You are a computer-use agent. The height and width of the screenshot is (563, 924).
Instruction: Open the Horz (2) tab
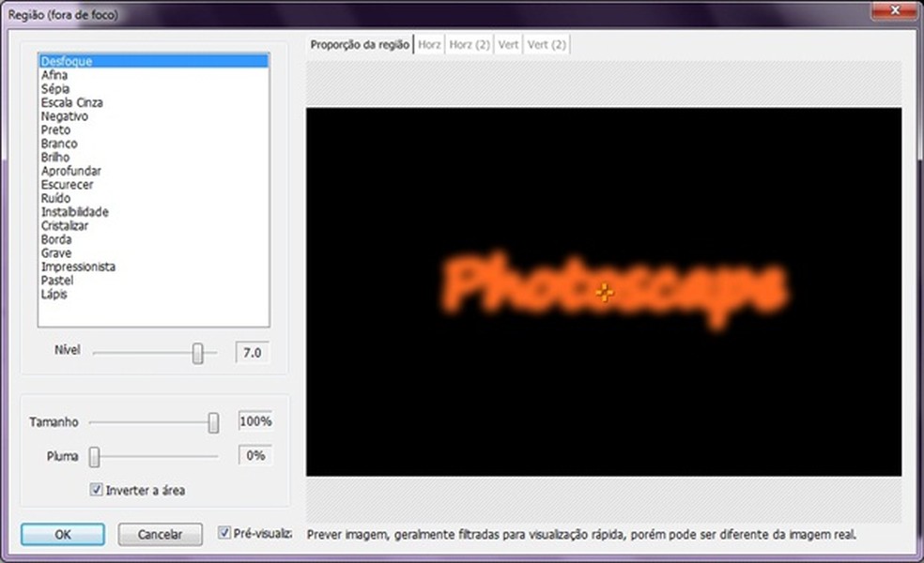(470, 45)
